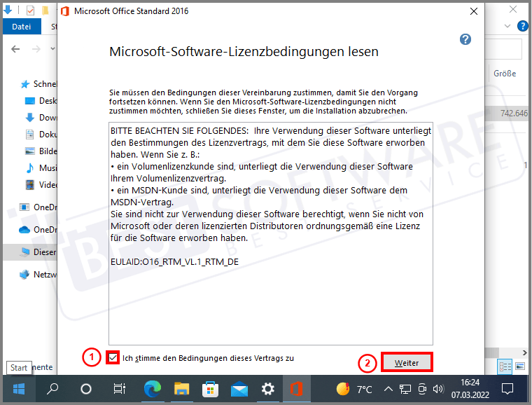Viewport: 532px width, 405px height.
Task: Open Cortana circle on taskbar
Action: (86, 389)
